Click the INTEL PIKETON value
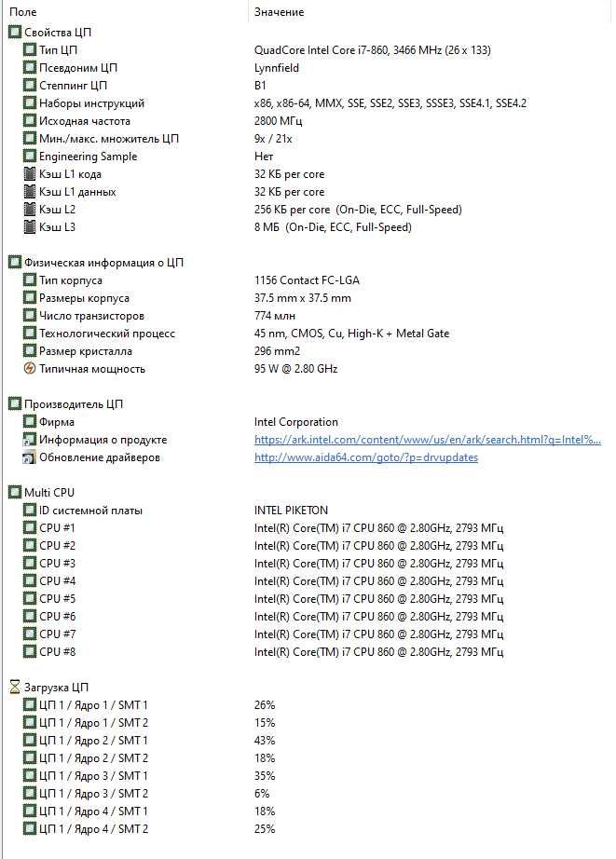616x859 pixels. tap(291, 511)
